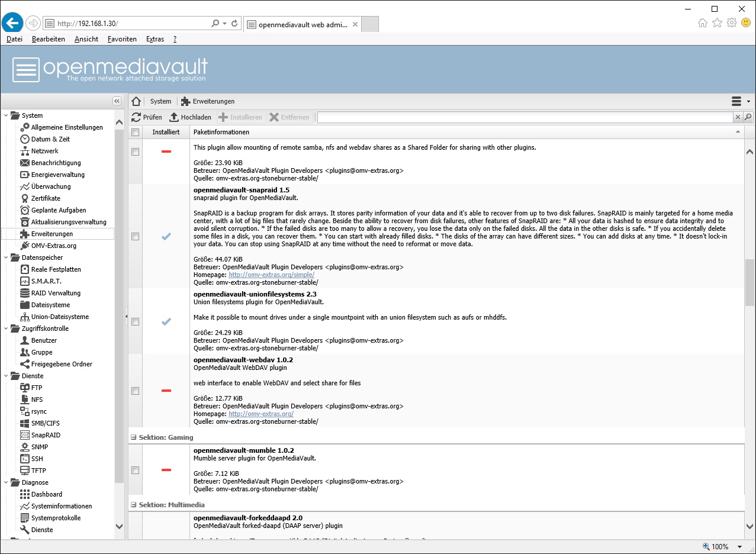Toggle the select-all checkbox in header
Image resolution: width=756 pixels, height=554 pixels.
pyautogui.click(x=135, y=132)
